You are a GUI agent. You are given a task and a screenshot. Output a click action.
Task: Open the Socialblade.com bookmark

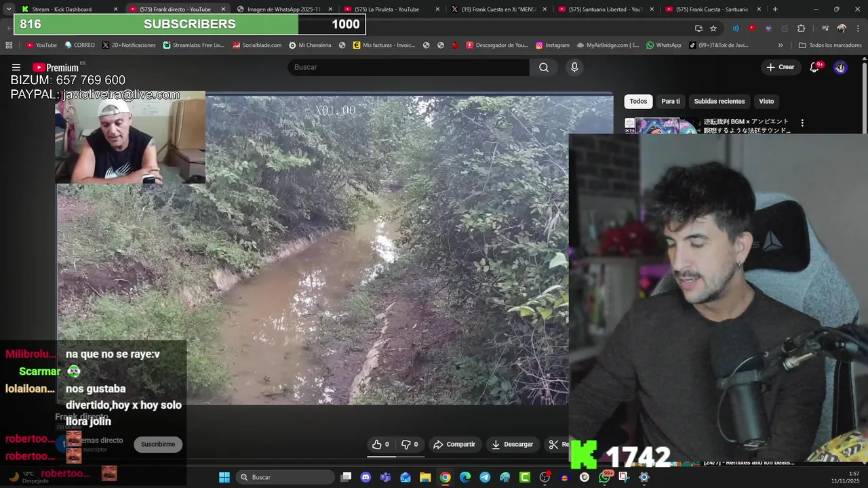tap(257, 45)
